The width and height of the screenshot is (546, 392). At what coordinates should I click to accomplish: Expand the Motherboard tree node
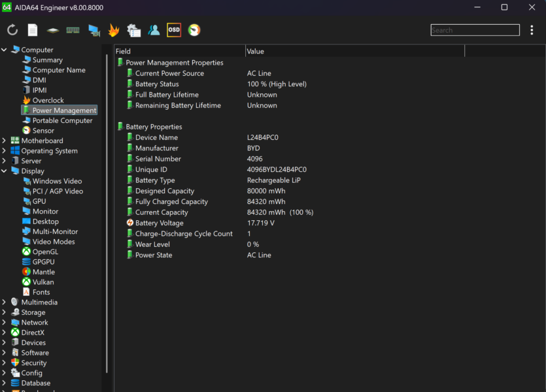click(x=4, y=140)
